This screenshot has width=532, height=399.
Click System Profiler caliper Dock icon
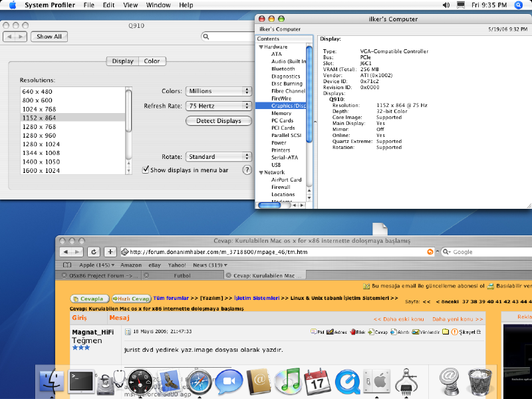coord(406,382)
